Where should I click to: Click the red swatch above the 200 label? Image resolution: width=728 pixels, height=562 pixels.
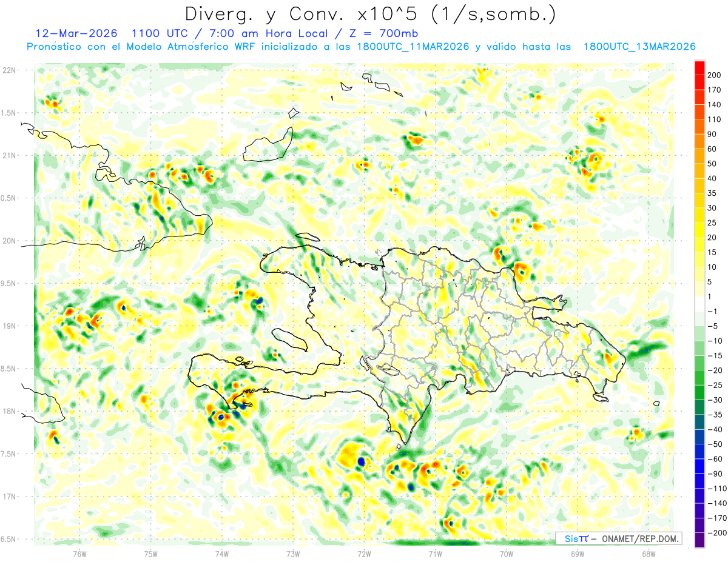(x=699, y=68)
